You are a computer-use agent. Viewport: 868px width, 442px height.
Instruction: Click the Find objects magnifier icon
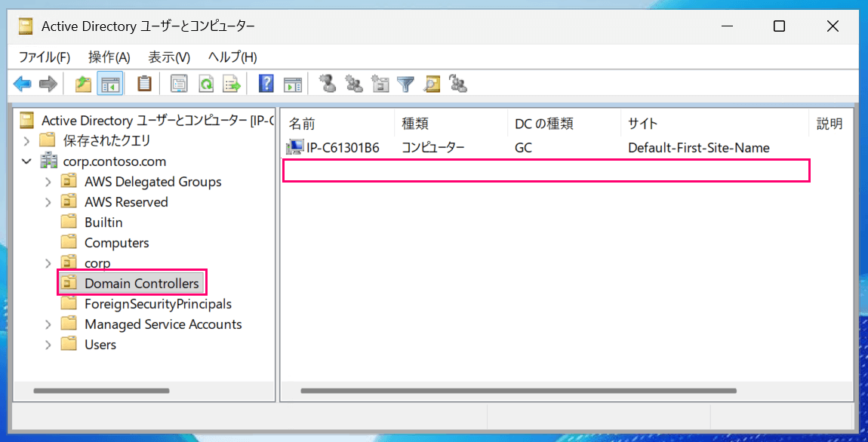pyautogui.click(x=432, y=84)
